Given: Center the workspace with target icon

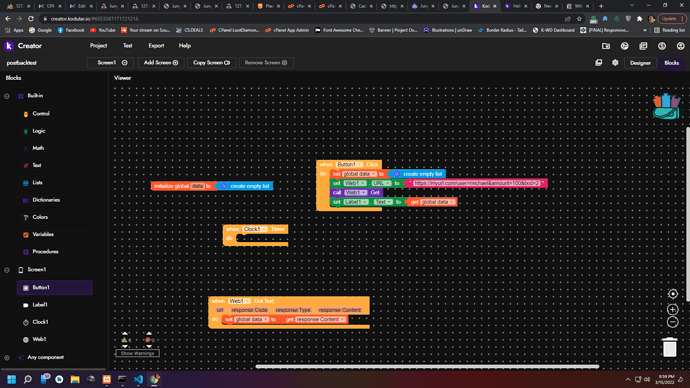Looking at the screenshot, I should pyautogui.click(x=672, y=294).
